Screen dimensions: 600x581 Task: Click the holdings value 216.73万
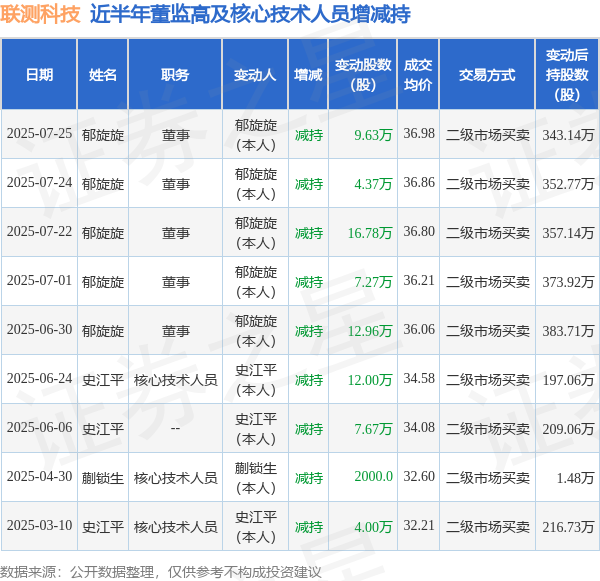(568, 527)
